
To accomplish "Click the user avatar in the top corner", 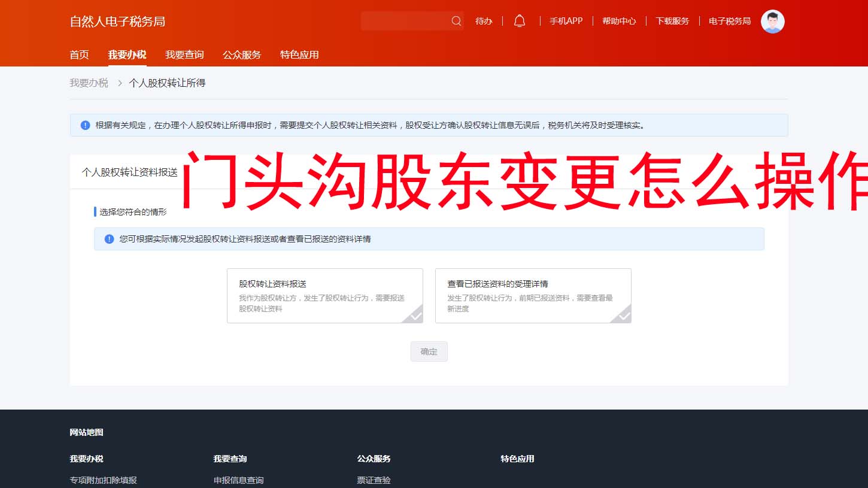I will point(773,22).
